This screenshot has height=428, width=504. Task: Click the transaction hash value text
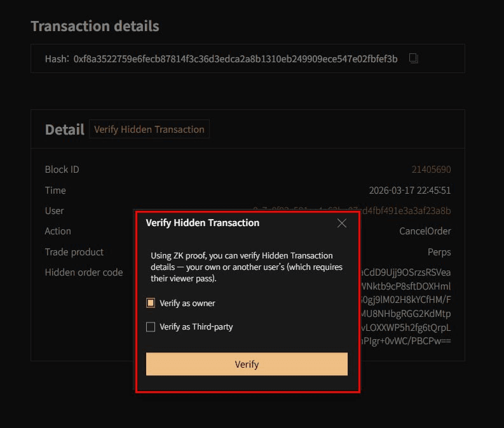point(235,59)
